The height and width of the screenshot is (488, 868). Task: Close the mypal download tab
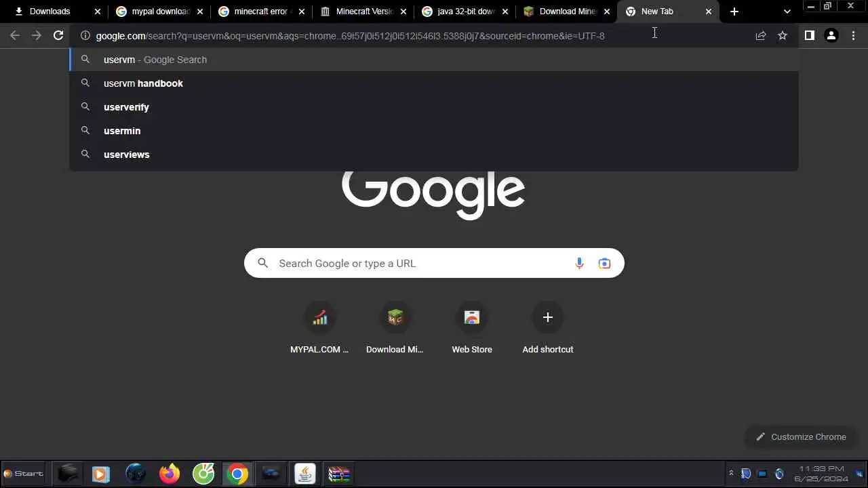[199, 12]
